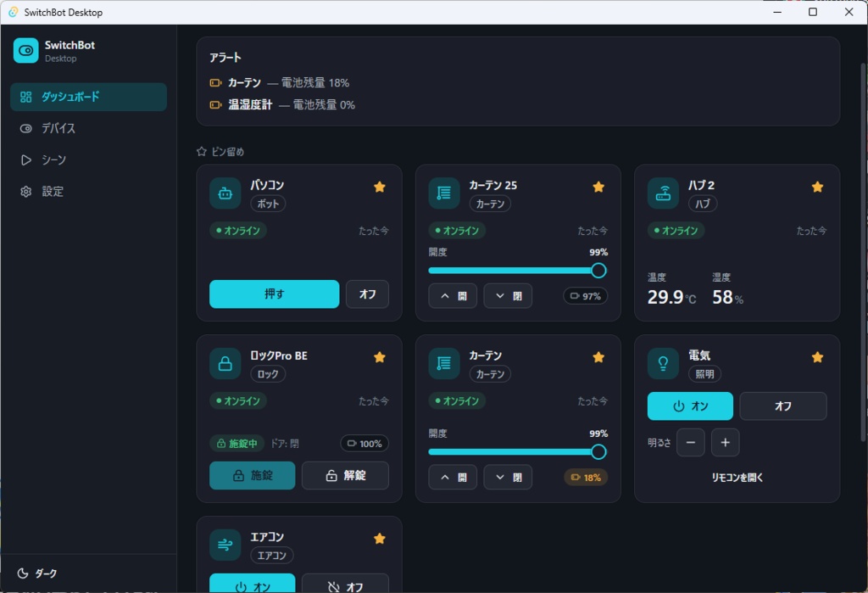Click the オンライン status on パソコン card
This screenshot has height=593, width=868.
[238, 231]
